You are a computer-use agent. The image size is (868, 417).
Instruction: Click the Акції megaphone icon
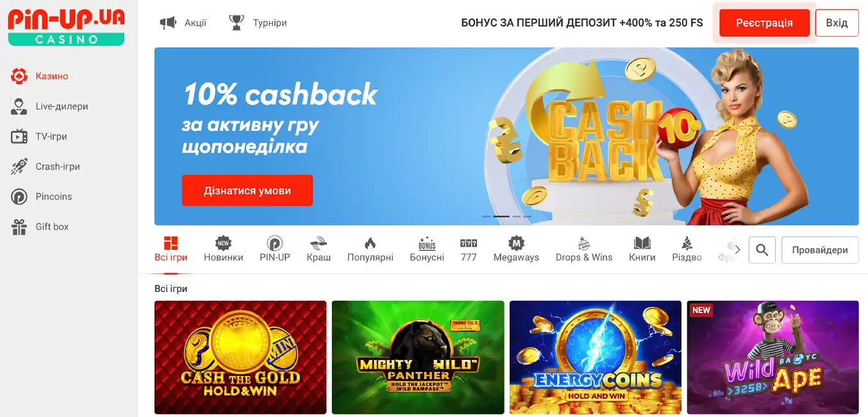tap(168, 23)
